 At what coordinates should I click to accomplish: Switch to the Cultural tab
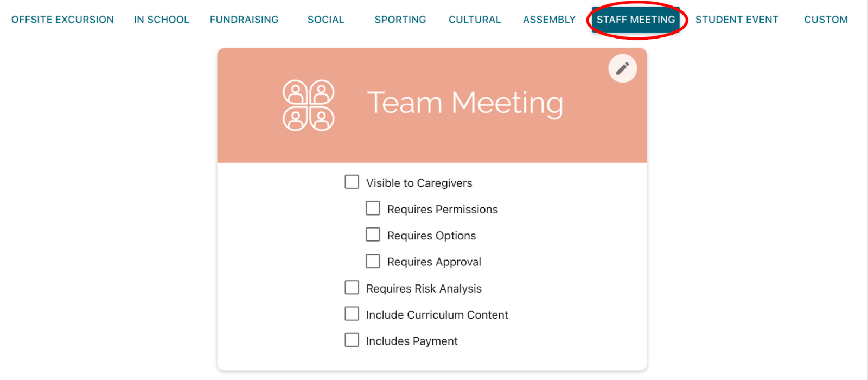[475, 20]
